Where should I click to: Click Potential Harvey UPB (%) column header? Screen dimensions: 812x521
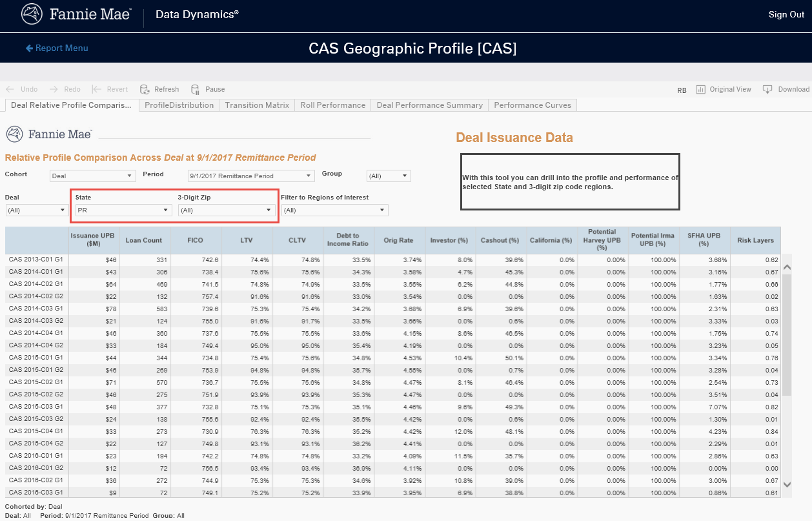pos(602,240)
